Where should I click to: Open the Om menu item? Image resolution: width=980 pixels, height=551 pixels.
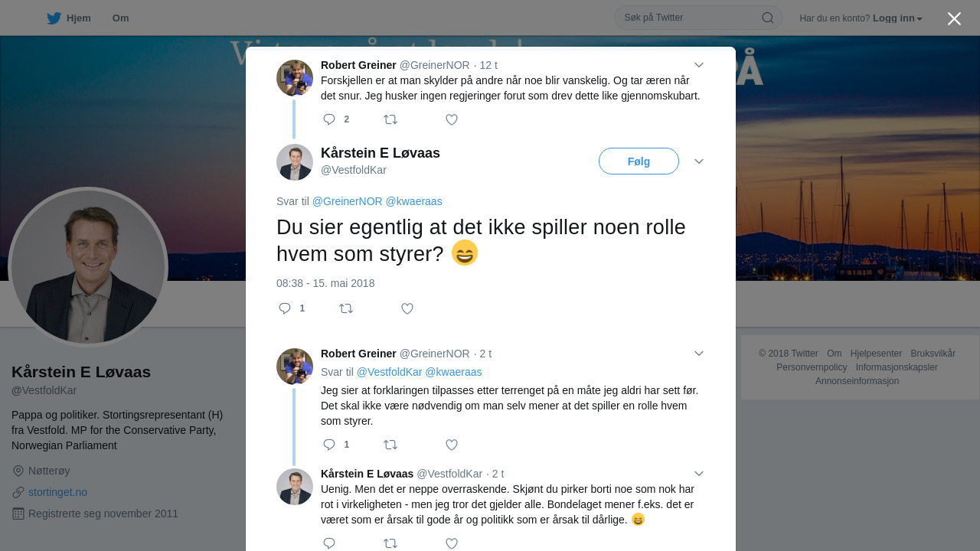pyautogui.click(x=120, y=18)
